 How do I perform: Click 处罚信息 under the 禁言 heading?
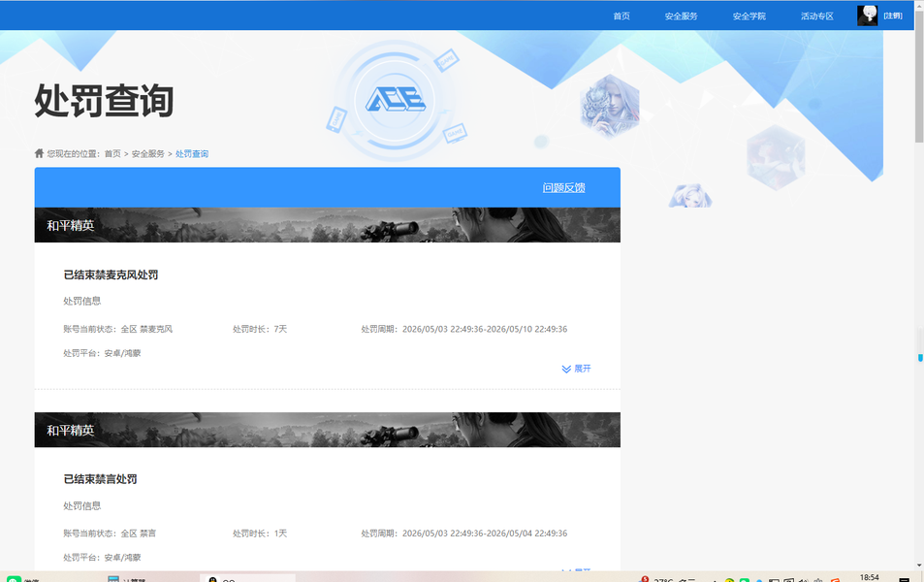click(81, 505)
